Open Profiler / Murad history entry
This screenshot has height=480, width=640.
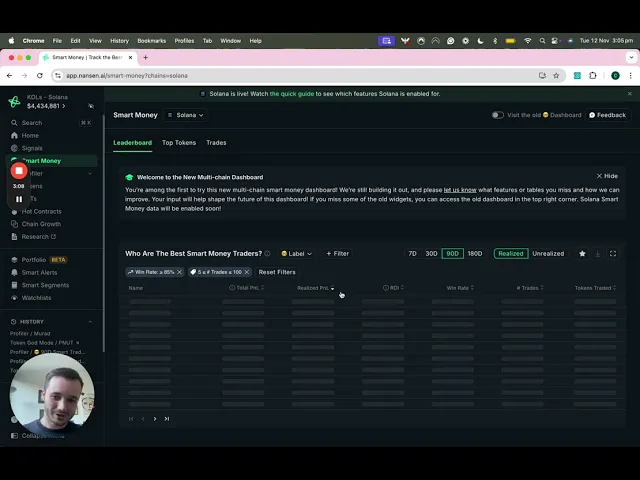[30, 333]
